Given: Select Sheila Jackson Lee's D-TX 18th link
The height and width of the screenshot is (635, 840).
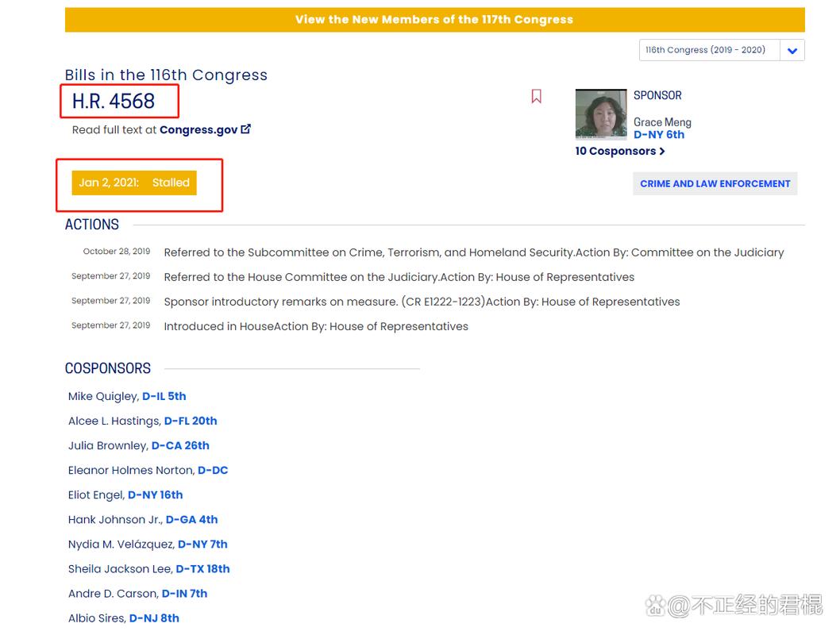Looking at the screenshot, I should click(x=202, y=568).
